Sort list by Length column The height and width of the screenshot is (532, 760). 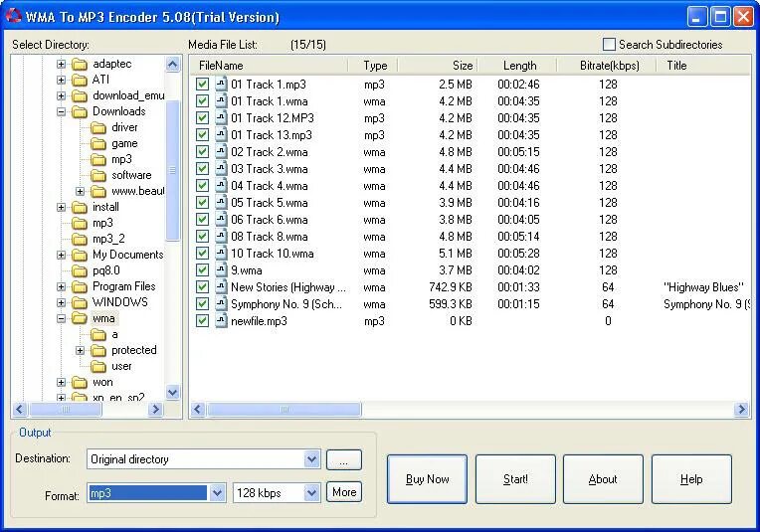click(x=517, y=66)
